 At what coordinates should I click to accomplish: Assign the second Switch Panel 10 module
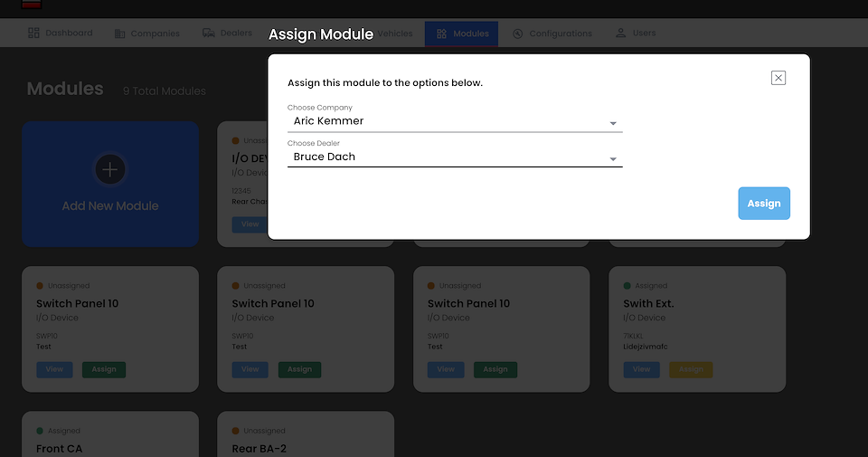(x=299, y=369)
